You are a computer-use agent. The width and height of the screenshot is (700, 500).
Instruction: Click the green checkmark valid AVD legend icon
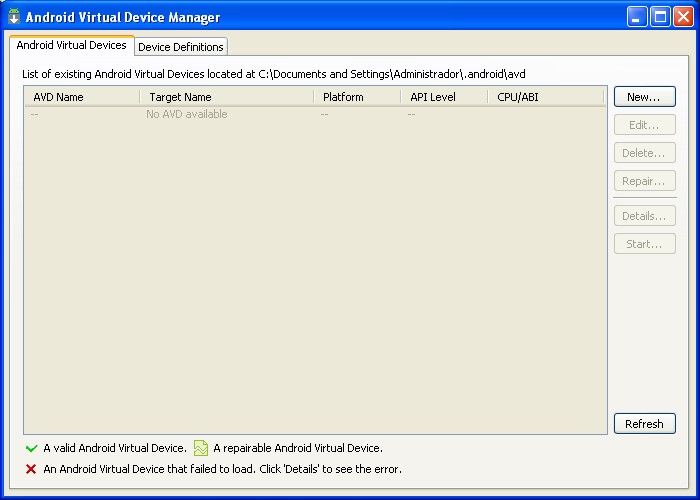[x=32, y=448]
